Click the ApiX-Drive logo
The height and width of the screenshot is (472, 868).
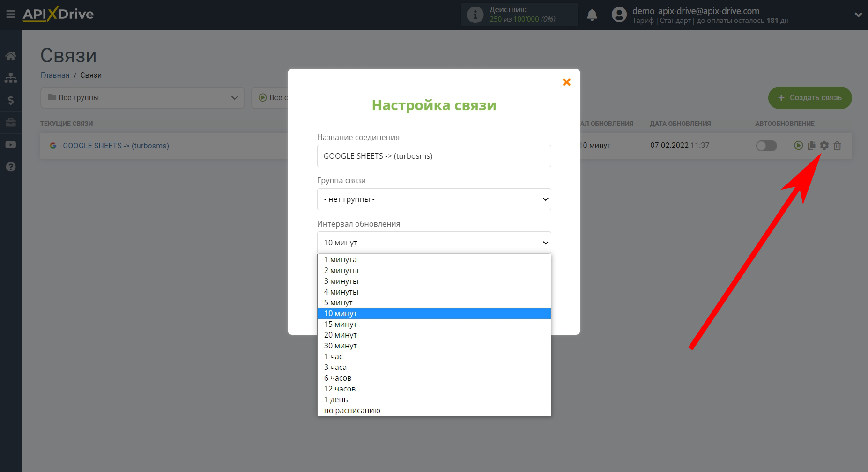pos(58,14)
